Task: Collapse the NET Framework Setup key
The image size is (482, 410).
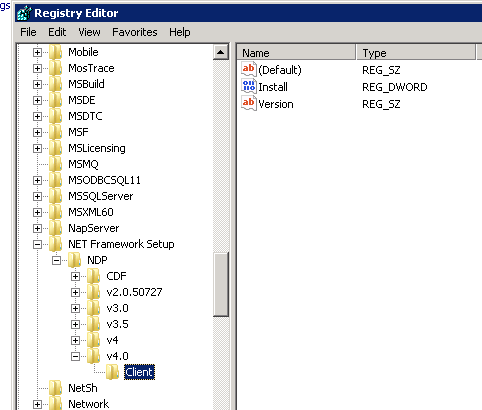Action: 37,245
